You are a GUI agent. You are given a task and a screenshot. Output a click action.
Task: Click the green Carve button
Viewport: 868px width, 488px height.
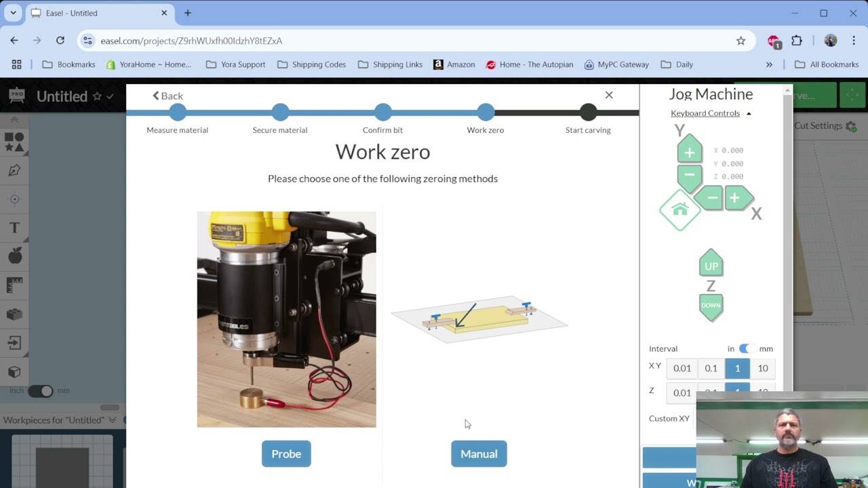pyautogui.click(x=812, y=96)
